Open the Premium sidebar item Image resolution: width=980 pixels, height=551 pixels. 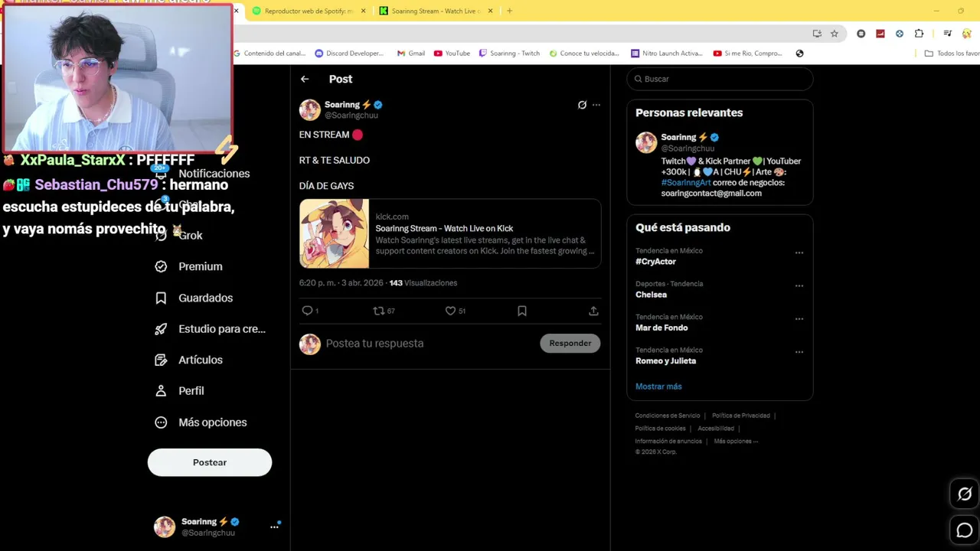coord(189,266)
